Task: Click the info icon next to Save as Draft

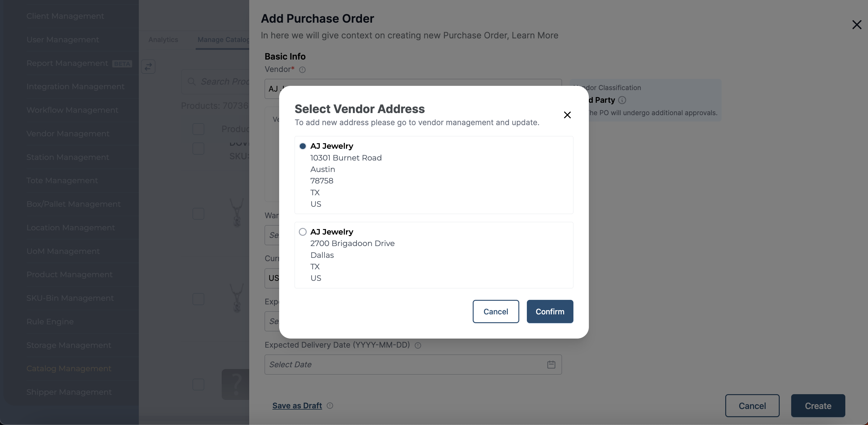Action: pyautogui.click(x=330, y=405)
